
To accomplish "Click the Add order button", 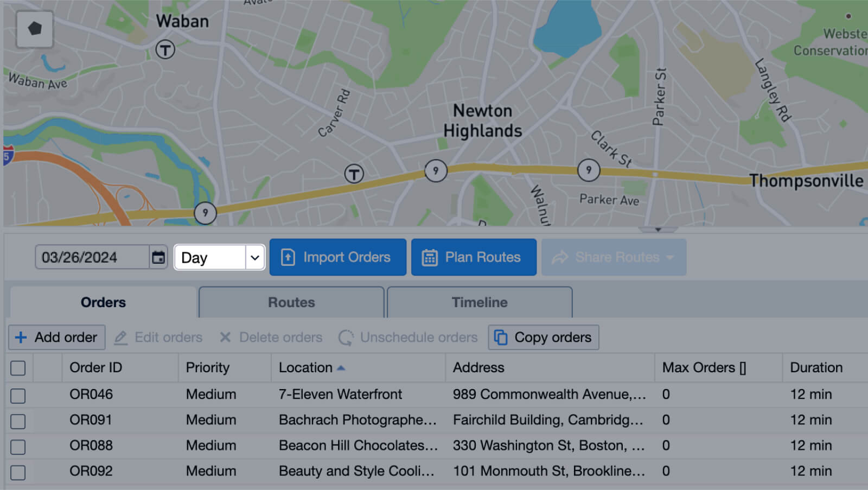I will pos(57,338).
